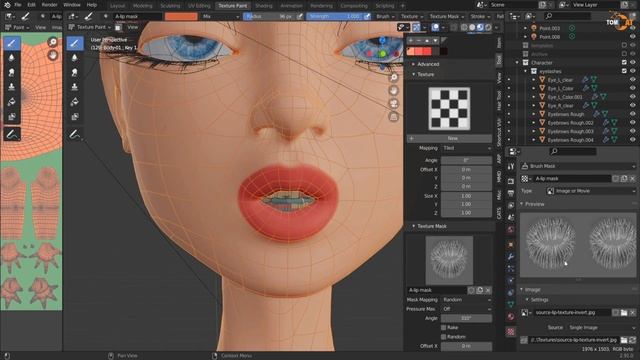640x360 pixels.
Task: Select the Annotate tool in image editor toolbar
Action: (x=11, y=134)
